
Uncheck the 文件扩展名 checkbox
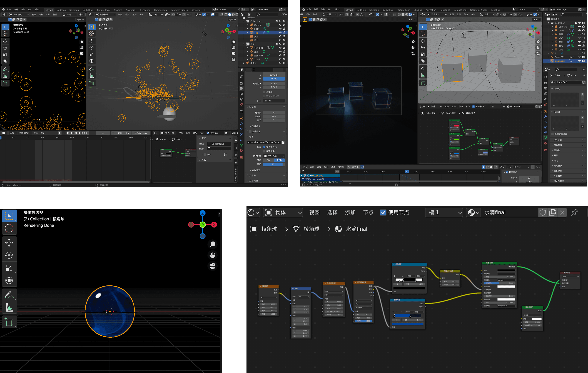264,147
